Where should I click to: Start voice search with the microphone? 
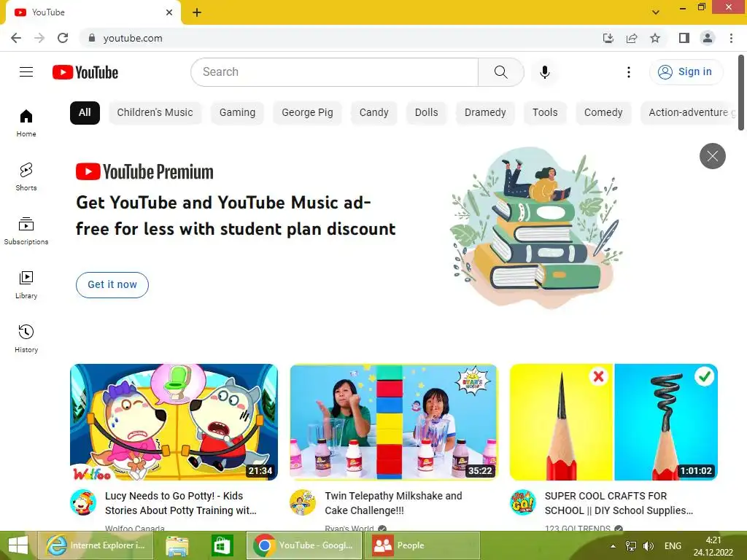point(545,72)
